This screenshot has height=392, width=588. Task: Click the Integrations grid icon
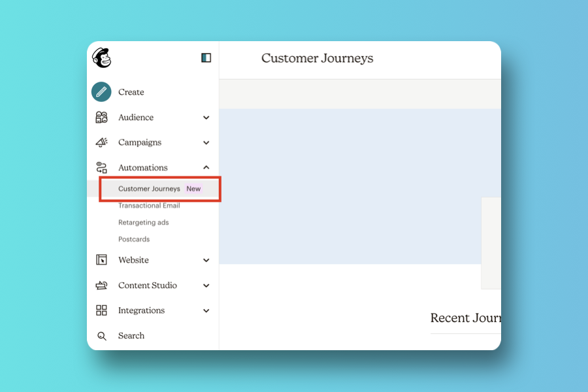click(101, 310)
